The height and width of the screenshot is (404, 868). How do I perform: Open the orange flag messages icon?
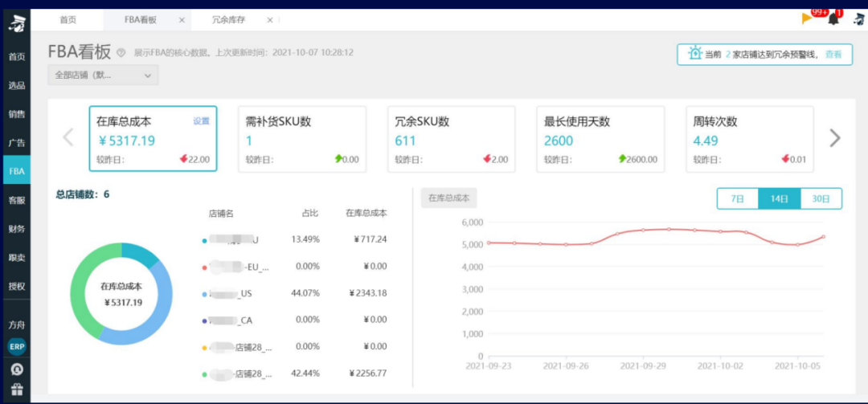point(809,18)
